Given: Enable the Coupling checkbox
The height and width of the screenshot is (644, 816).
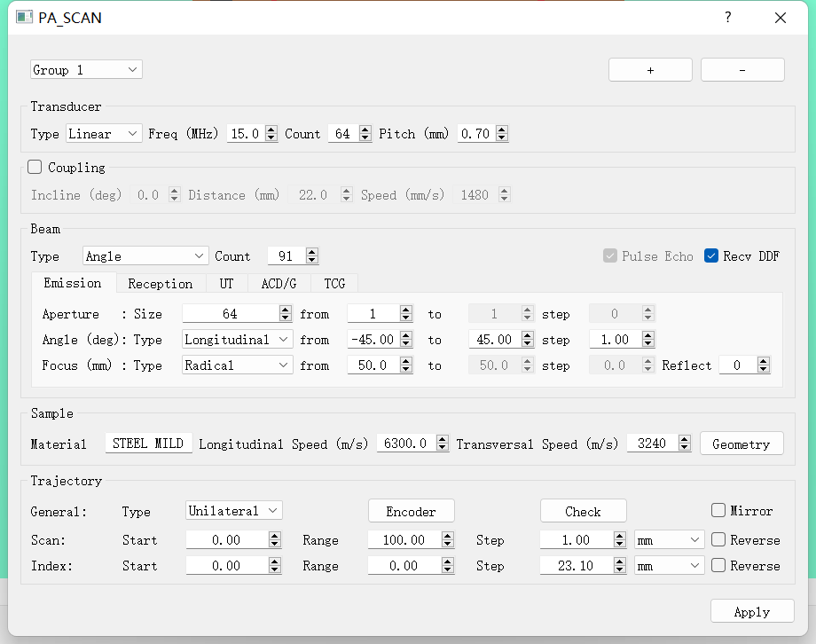Looking at the screenshot, I should [x=35, y=167].
